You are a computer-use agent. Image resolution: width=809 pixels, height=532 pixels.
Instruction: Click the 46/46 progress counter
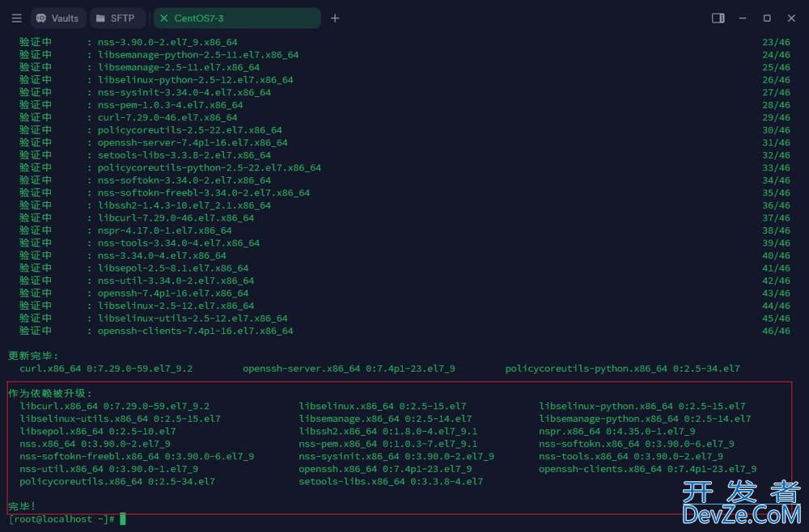[776, 331]
